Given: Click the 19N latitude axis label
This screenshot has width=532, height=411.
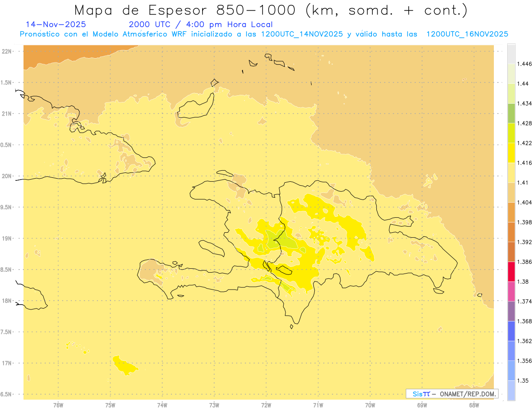Looking at the screenshot, I should [7, 238].
